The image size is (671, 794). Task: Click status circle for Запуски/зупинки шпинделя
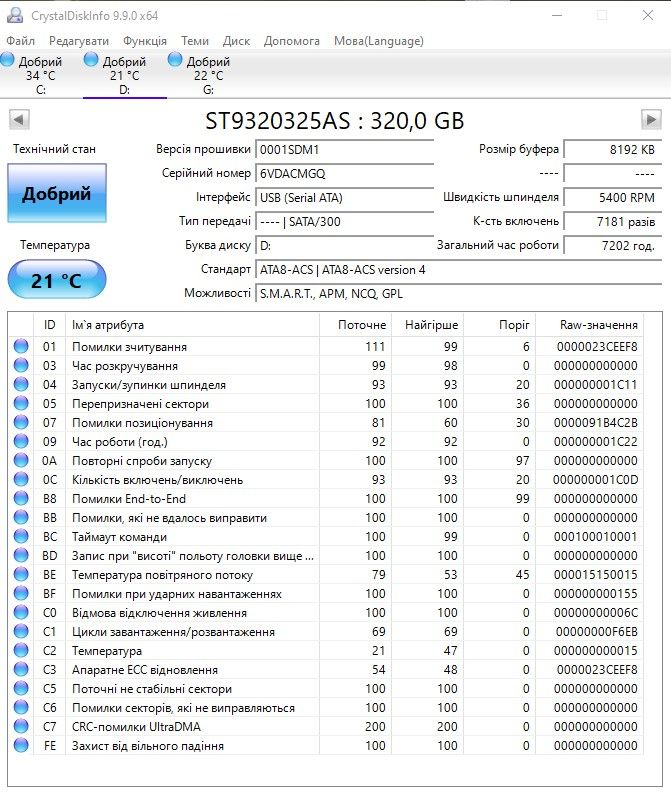[21, 384]
